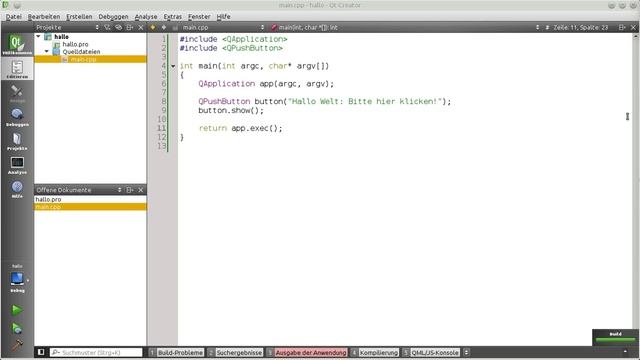
Task: Fold the main function at line 4
Action: point(173,66)
